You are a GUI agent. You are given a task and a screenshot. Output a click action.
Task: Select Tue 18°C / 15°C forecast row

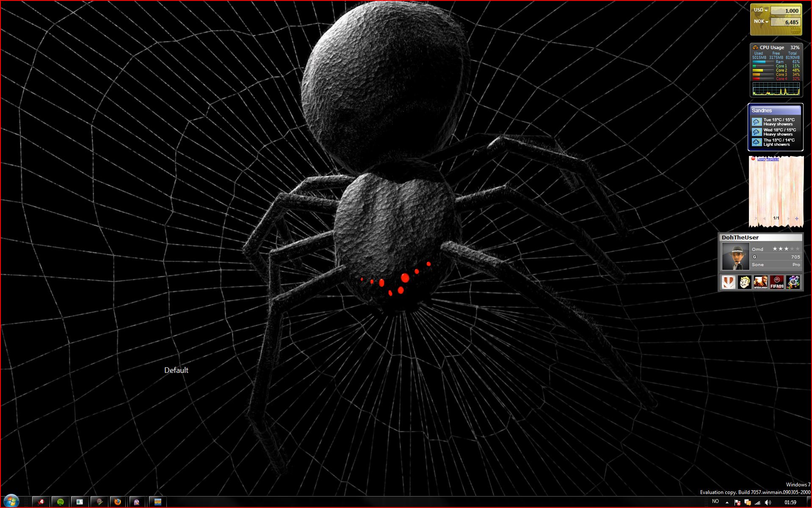[776, 122]
